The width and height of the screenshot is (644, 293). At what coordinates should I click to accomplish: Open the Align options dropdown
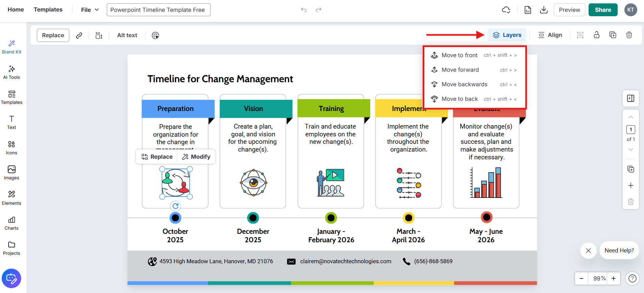[x=550, y=35]
